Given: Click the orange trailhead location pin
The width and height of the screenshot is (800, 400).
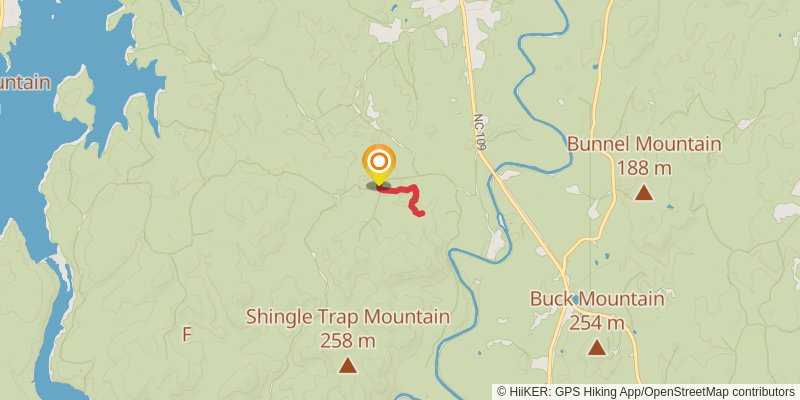Looking at the screenshot, I should pyautogui.click(x=379, y=165).
